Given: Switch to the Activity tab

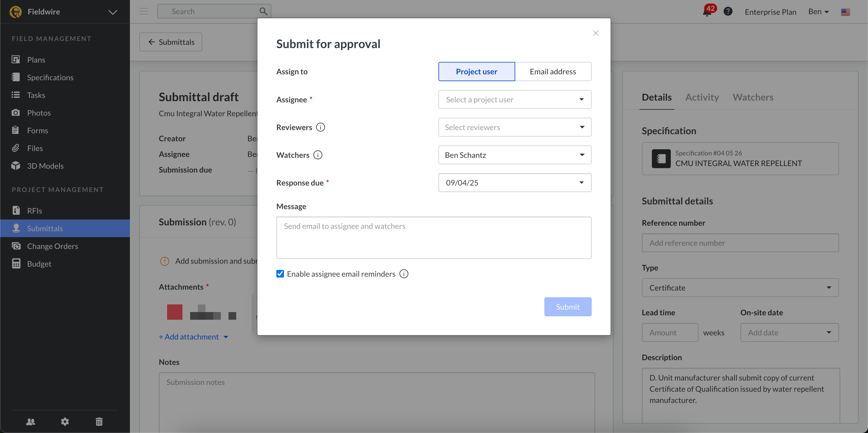Looking at the screenshot, I should tap(702, 97).
